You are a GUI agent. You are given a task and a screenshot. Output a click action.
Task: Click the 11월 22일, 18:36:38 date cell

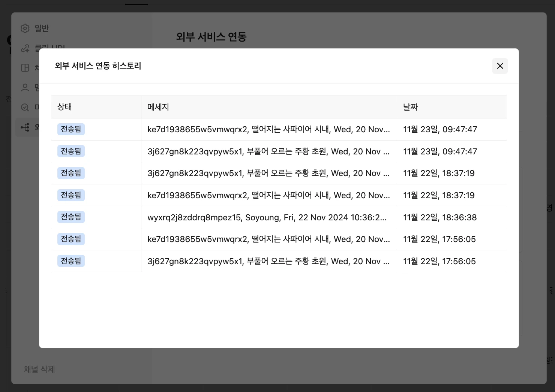[x=440, y=217]
